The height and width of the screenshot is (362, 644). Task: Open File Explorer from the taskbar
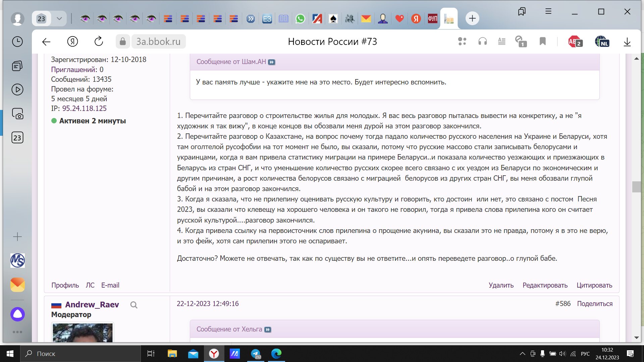click(172, 354)
